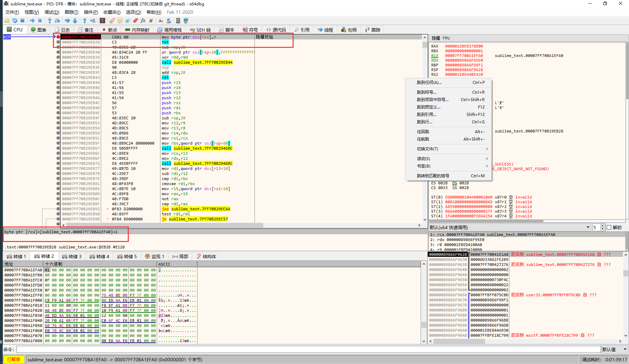The height and width of the screenshot is (364, 629).
Task: Click the argument count stepper showing 5
Action: 599,227
